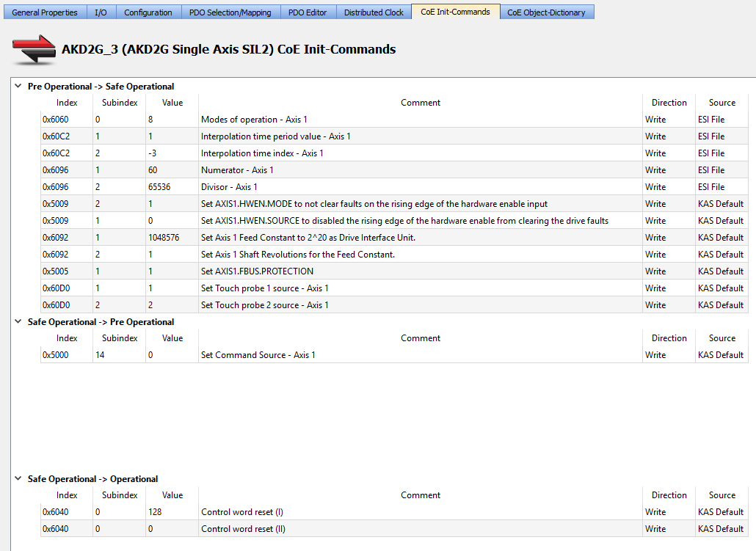Open the General Properties tab
Image resolution: width=756 pixels, height=551 pixels.
(45, 12)
